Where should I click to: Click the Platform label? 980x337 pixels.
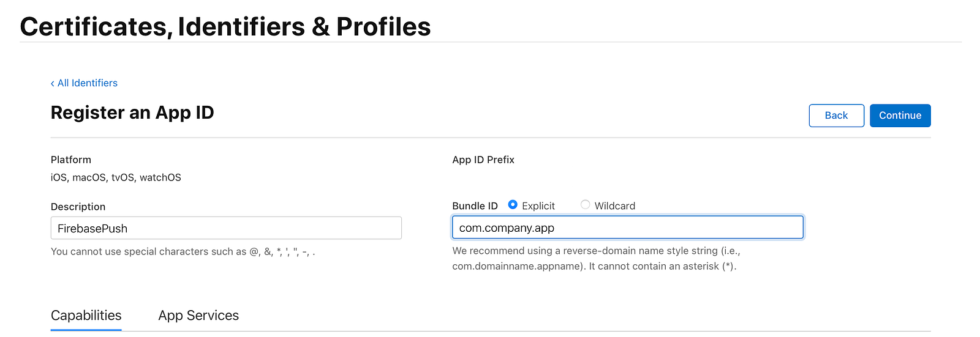click(71, 160)
